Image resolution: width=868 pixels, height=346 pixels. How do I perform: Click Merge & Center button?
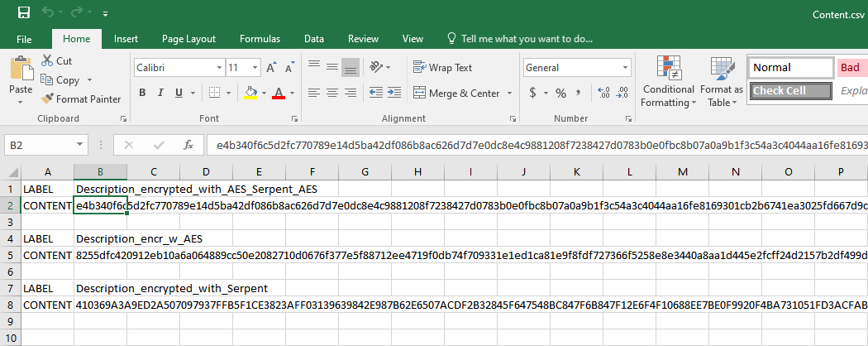coord(456,94)
